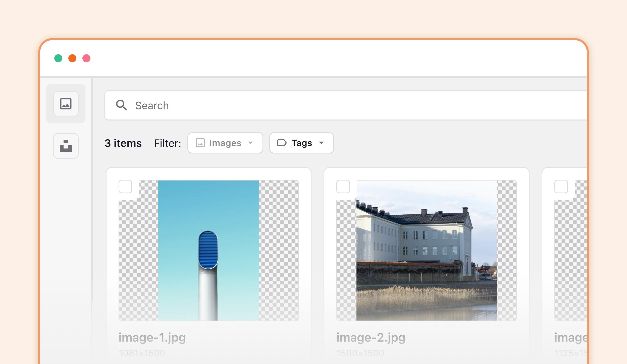
Task: Open the blue vent pipe thumbnail
Action: click(x=208, y=250)
